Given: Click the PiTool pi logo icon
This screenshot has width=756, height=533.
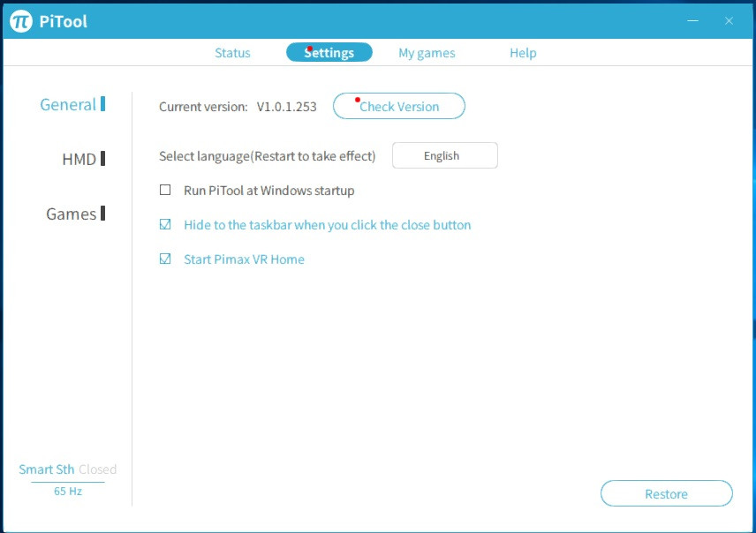Looking at the screenshot, I should coord(21,21).
